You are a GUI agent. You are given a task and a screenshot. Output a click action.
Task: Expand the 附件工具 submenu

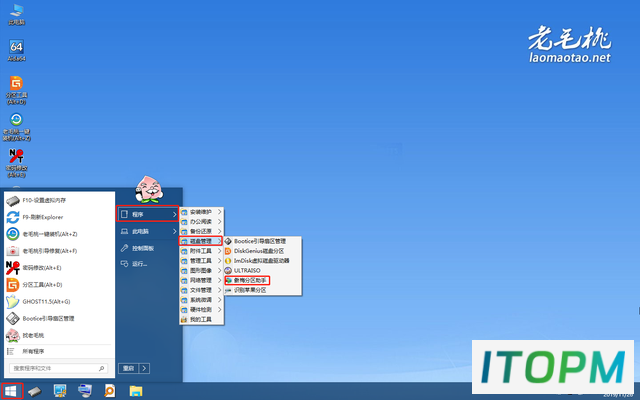pyautogui.click(x=202, y=251)
